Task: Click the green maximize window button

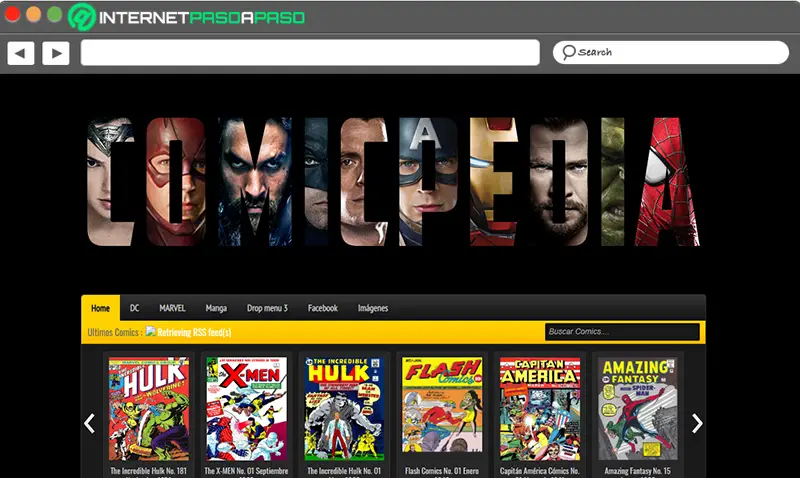Action: point(55,14)
